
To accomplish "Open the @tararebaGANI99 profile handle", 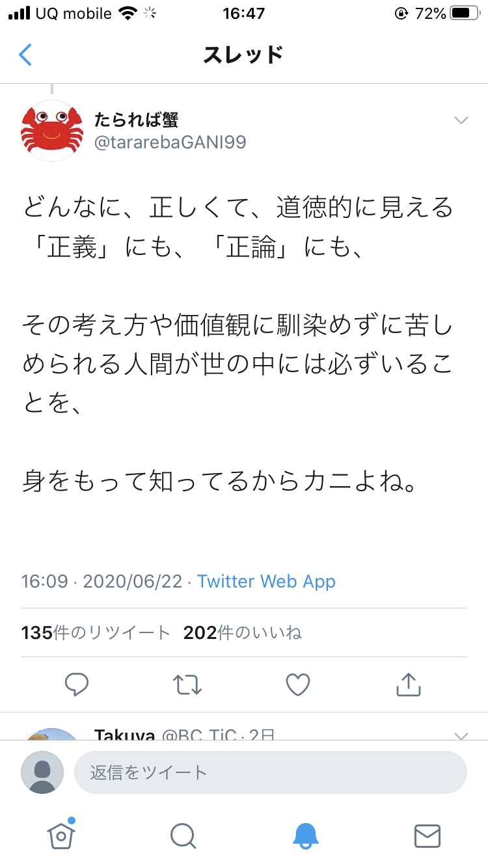I will point(170,142).
